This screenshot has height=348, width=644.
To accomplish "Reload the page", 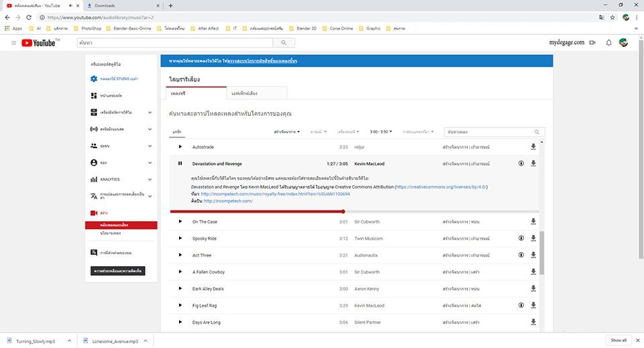I will (x=29, y=17).
